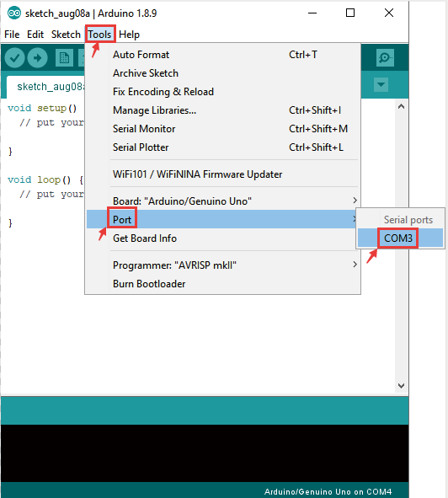
Task: Click the void setup() code line
Action: click(x=42, y=108)
